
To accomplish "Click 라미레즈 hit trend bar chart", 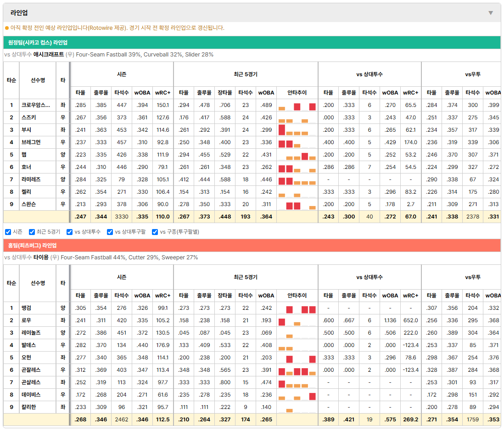I will tap(297, 179).
